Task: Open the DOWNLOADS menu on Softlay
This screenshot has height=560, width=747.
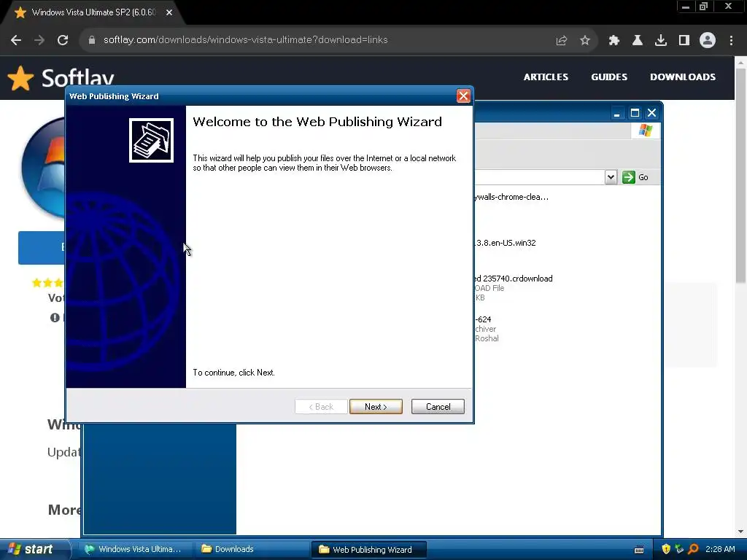Action: [683, 77]
